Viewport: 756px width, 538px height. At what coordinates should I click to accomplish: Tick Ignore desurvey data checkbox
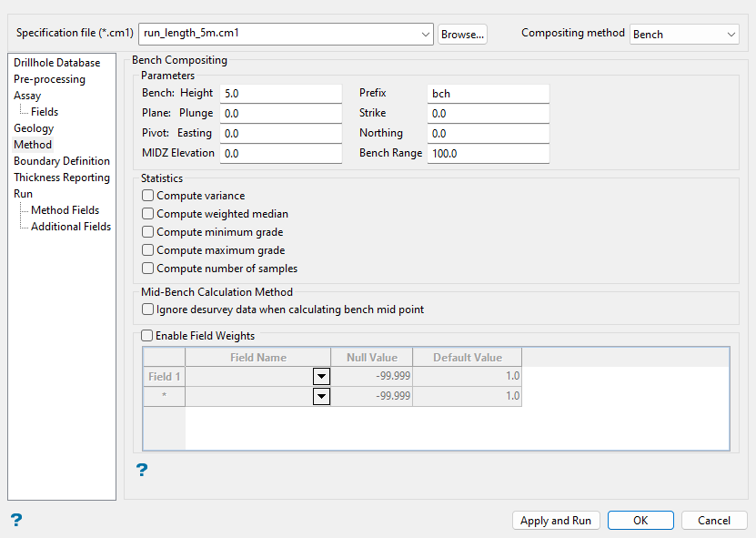click(x=148, y=310)
